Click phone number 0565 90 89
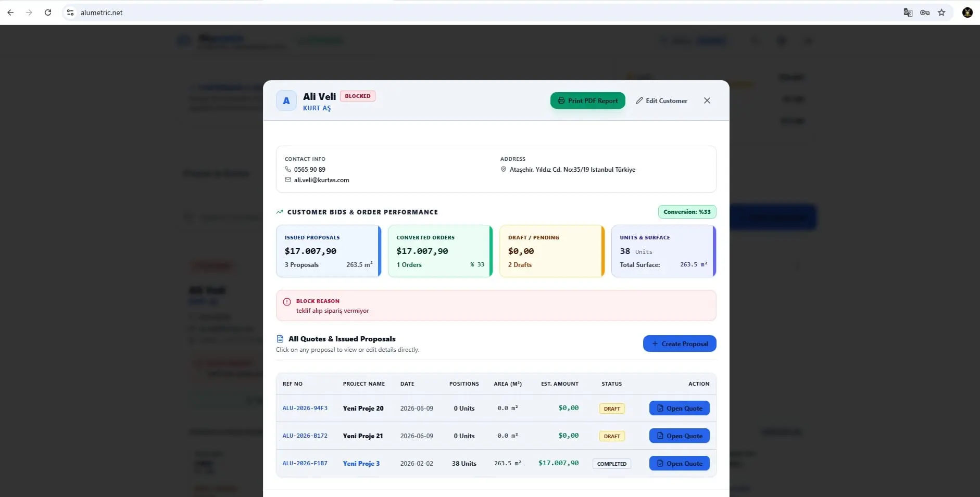This screenshot has width=980, height=497. pos(309,169)
